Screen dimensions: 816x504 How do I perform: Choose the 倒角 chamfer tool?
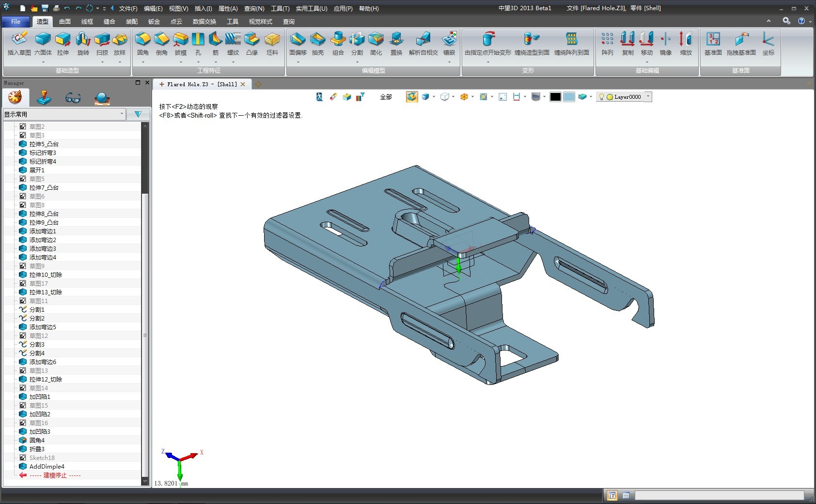coord(161,43)
